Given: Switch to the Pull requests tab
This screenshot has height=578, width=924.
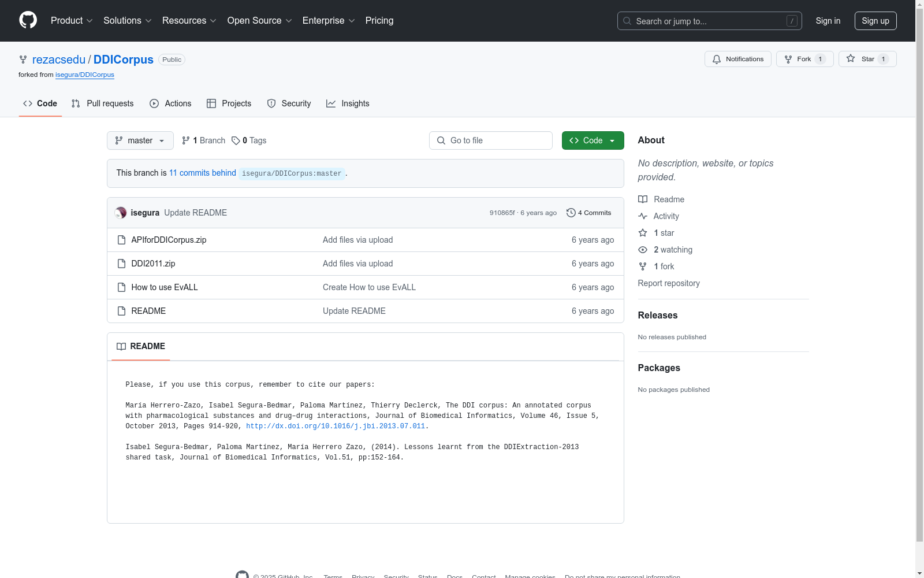Looking at the screenshot, I should pyautogui.click(x=103, y=103).
